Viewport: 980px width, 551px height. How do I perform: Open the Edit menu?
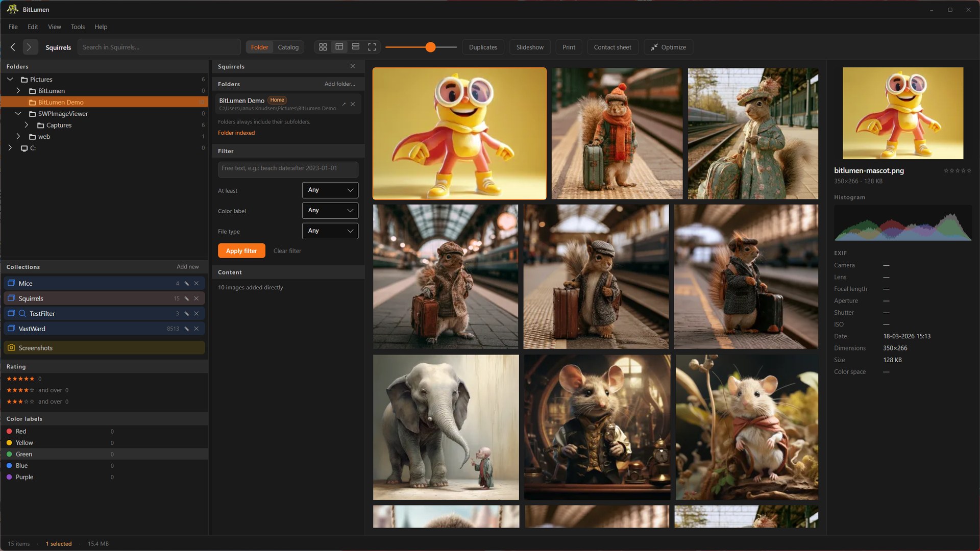click(33, 27)
